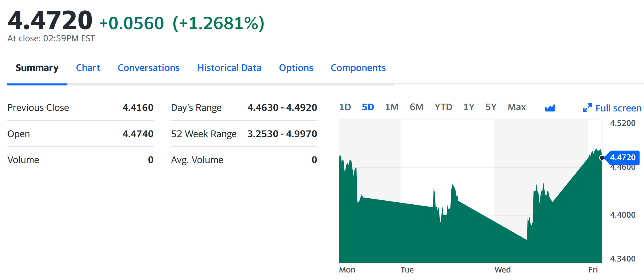Click the 4.4720 current price marker
644x280 pixels.
623,158
